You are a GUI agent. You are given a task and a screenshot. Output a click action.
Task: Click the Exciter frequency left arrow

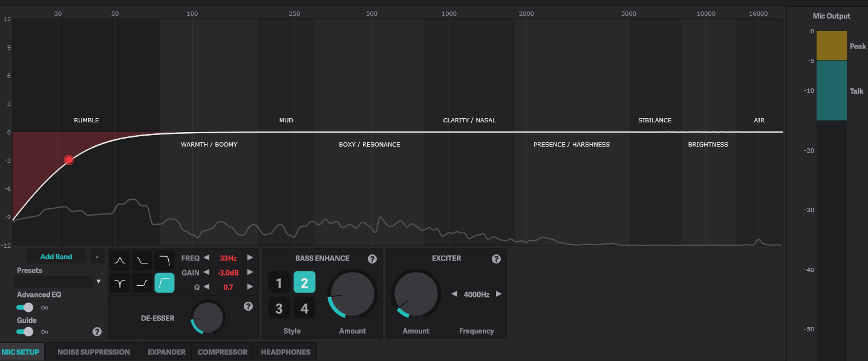click(455, 294)
